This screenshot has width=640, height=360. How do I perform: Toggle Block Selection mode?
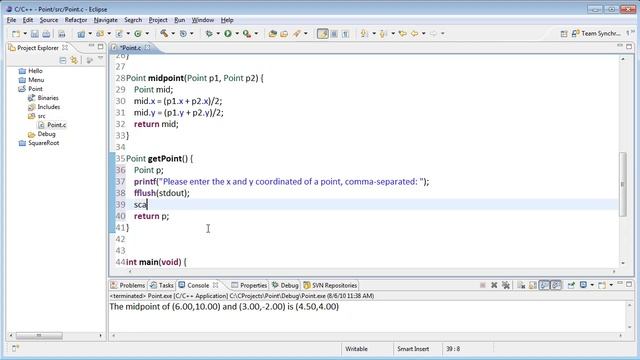click(334, 34)
